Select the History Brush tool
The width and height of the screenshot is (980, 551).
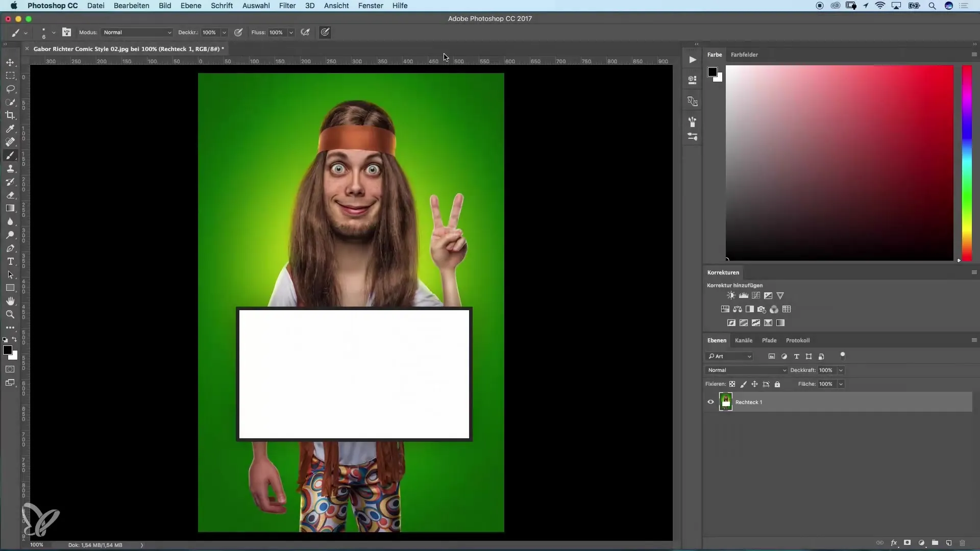point(10,182)
